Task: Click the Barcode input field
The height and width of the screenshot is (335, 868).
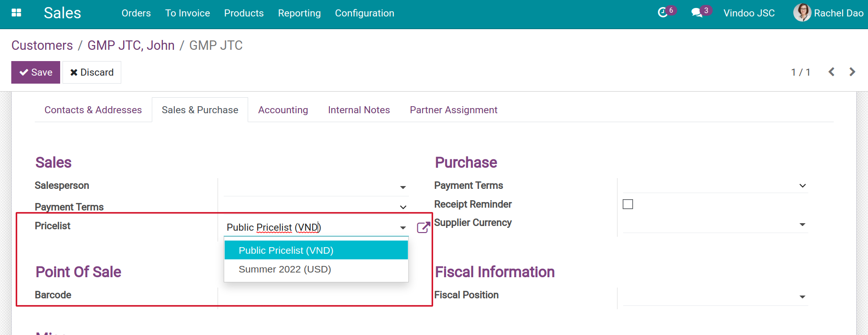Action: (316, 297)
